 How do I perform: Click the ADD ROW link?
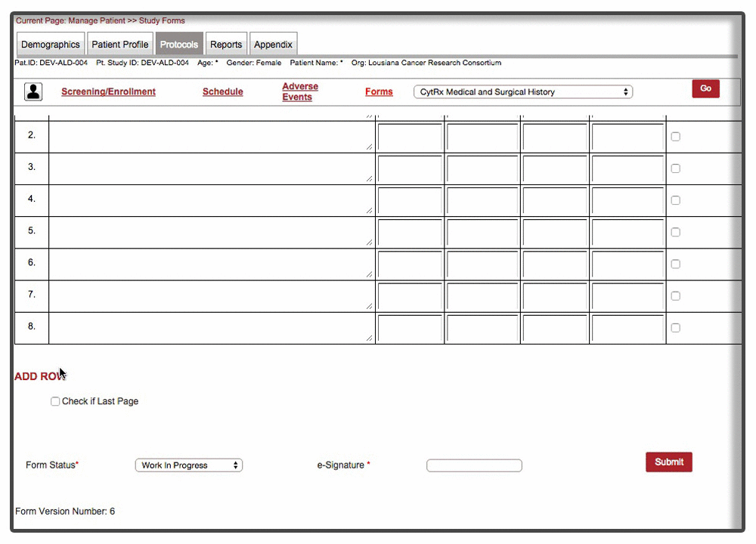(x=40, y=376)
